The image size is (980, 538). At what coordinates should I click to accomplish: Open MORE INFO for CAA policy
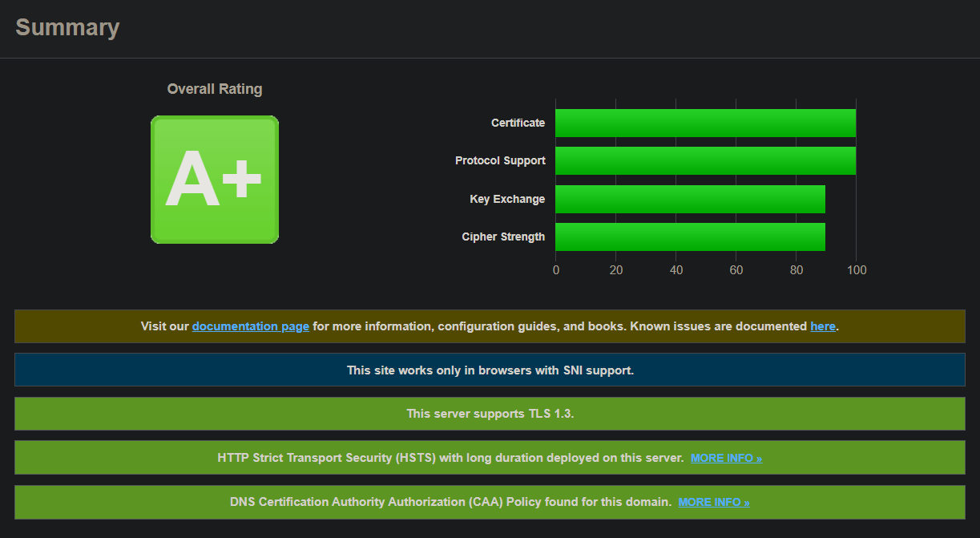[713, 502]
